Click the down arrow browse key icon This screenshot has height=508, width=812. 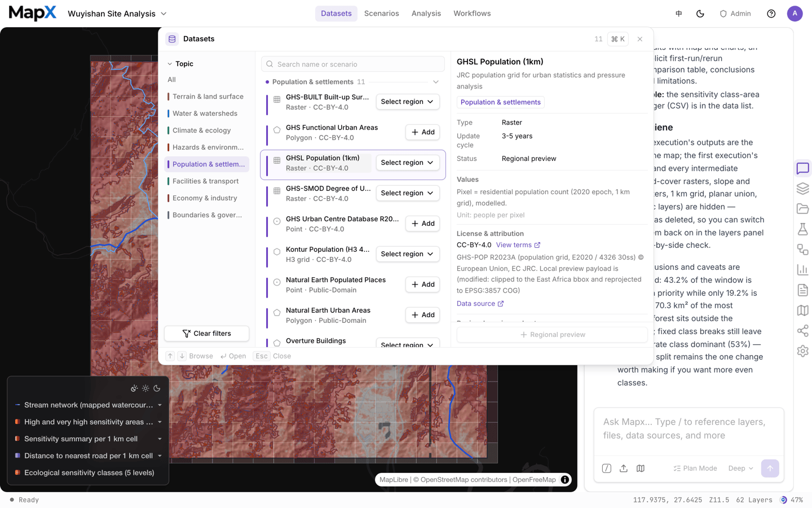pyautogui.click(x=182, y=356)
